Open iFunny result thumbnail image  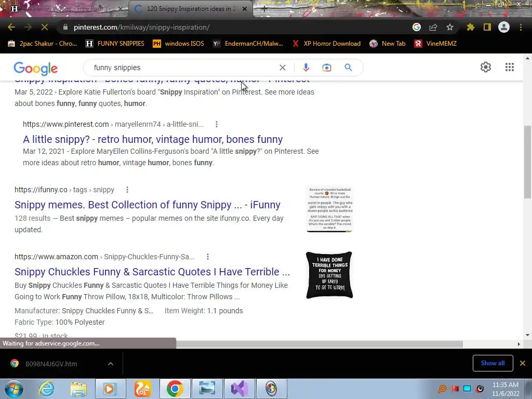click(x=329, y=209)
